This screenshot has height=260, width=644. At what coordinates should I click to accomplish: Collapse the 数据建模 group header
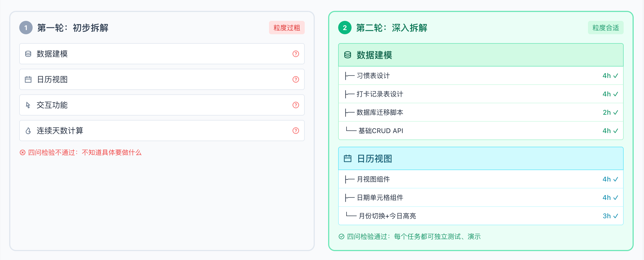[x=481, y=55]
